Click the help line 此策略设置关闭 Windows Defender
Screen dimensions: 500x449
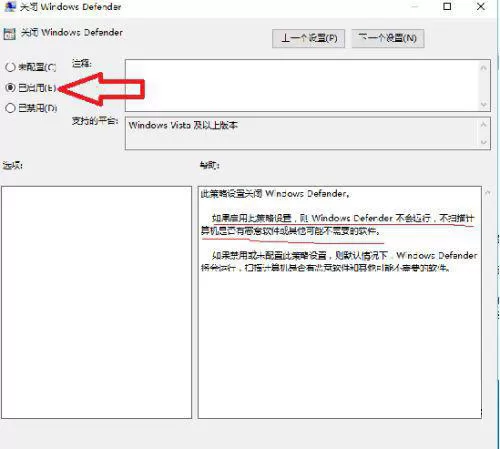coord(275,194)
